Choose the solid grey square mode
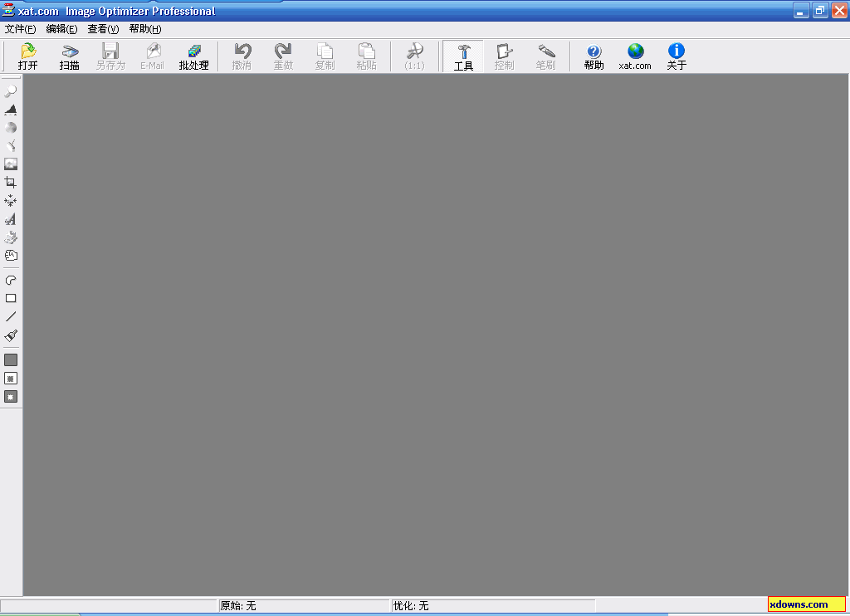850x616 pixels. (11, 360)
